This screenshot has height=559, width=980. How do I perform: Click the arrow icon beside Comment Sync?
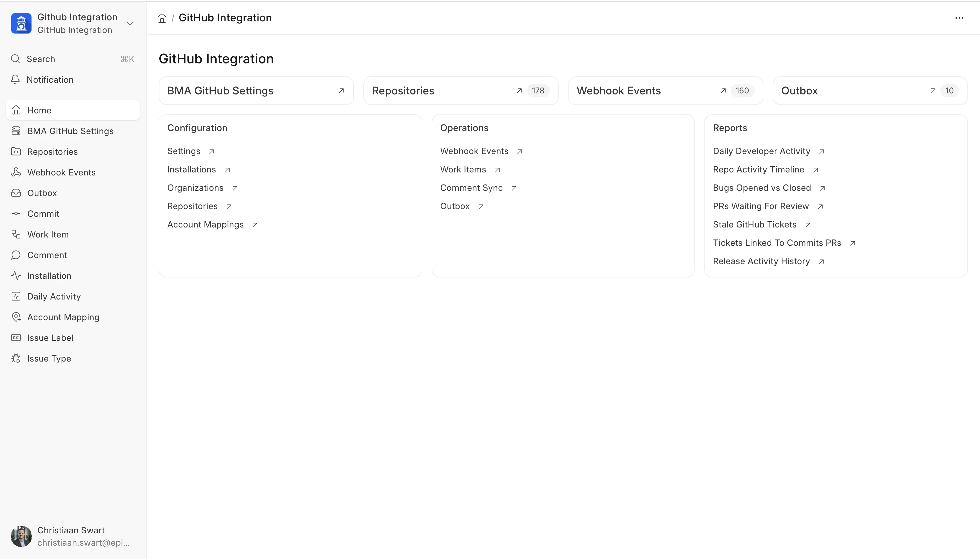(x=514, y=188)
